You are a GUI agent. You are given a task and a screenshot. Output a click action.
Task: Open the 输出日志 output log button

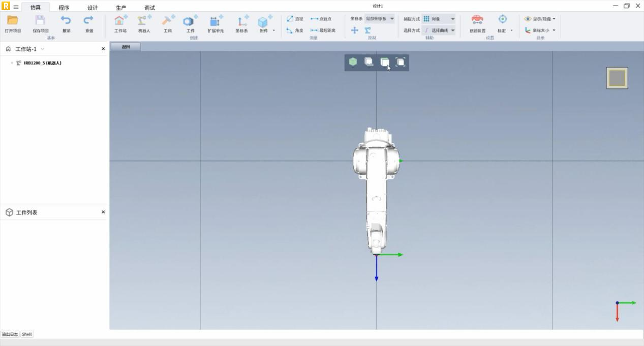(10, 334)
